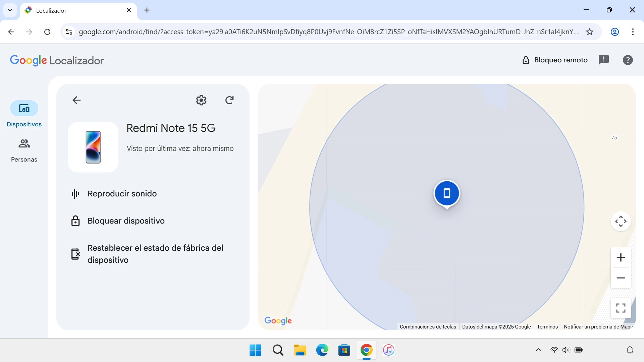The image size is (644, 362).
Task: Open the browser tab search dropdown
Action: pyautogui.click(x=10, y=10)
